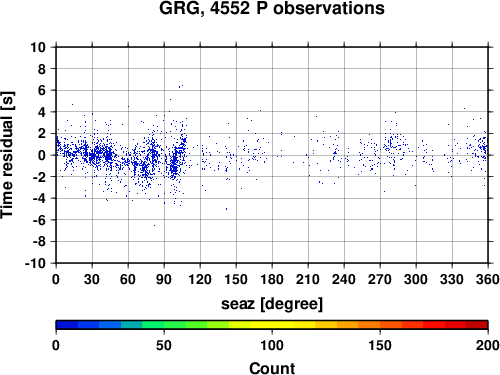Select the dark red colorbar segment at 200
500x375 pixels.
477,325
